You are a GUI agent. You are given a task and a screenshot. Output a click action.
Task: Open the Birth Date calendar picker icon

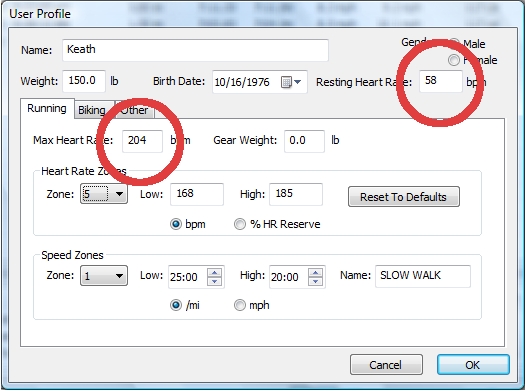point(286,82)
